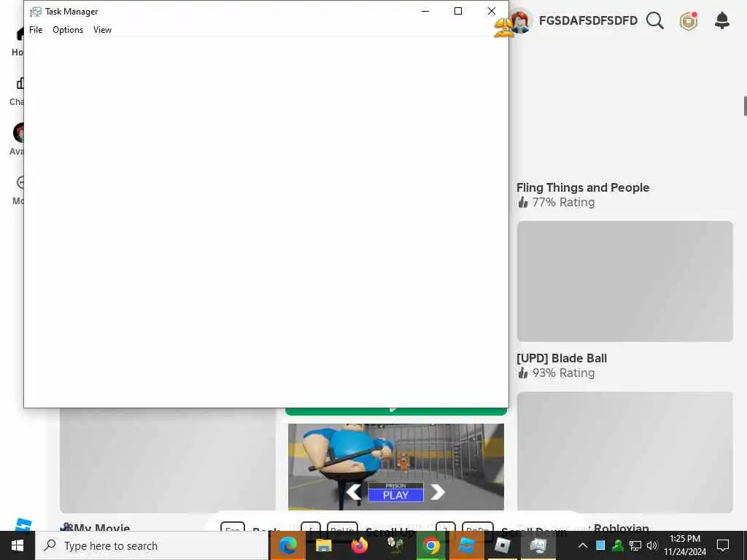Open the FGSDAFSDFSDFD profile name

(589, 20)
